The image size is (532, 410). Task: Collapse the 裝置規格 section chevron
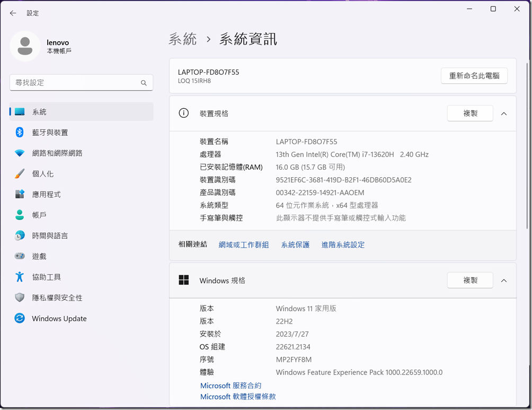click(504, 114)
